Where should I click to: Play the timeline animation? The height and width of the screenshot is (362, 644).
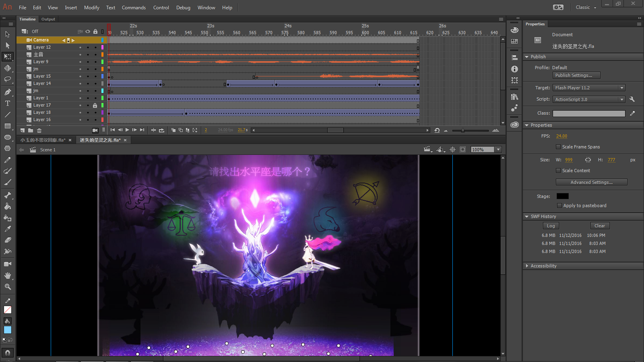click(x=127, y=130)
